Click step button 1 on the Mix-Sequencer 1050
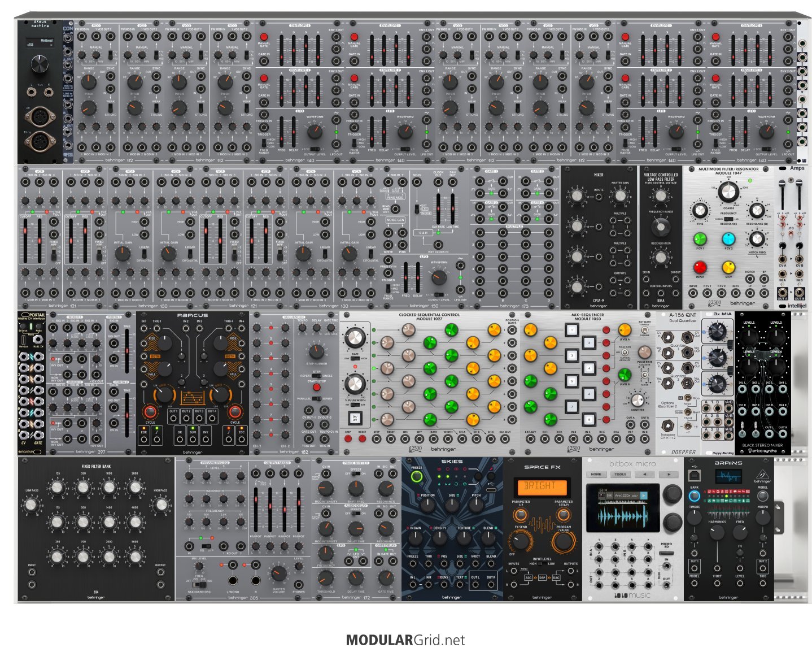Image resolution: width=812 pixels, height=652 pixels. click(x=573, y=331)
